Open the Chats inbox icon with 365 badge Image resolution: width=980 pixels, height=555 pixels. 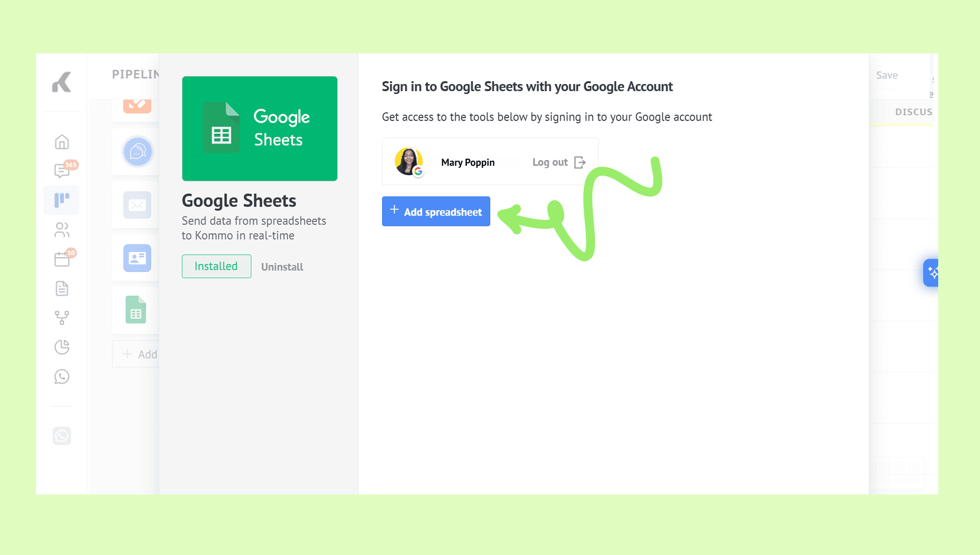(62, 170)
